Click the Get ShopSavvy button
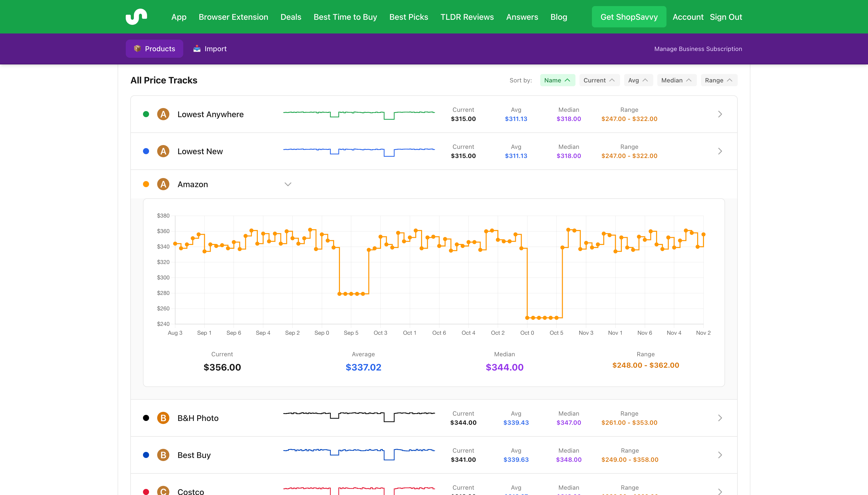This screenshot has height=495, width=868. (x=629, y=17)
